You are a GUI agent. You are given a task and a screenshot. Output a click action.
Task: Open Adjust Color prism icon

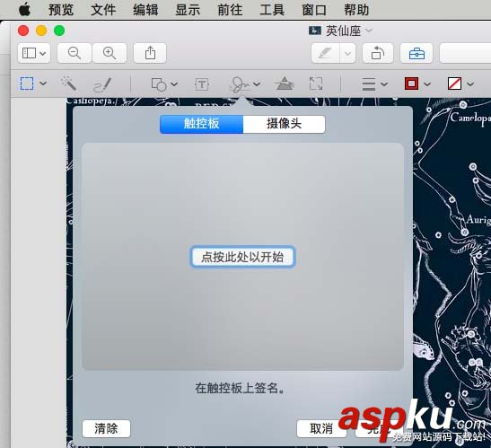285,83
